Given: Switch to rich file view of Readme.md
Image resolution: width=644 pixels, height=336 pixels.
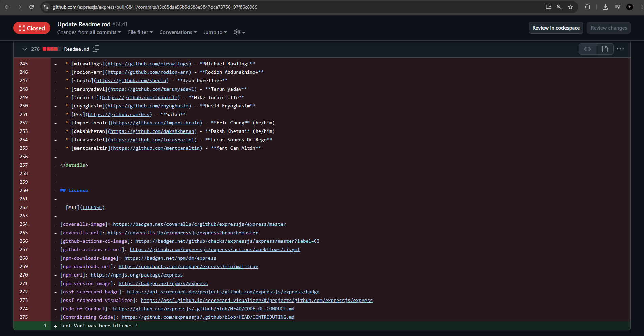Looking at the screenshot, I should [x=605, y=49].
